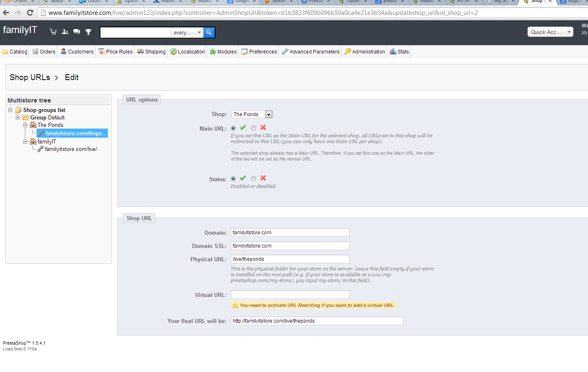Click the Catalog folder icon in menu
588x372 pixels.
click(x=5, y=52)
